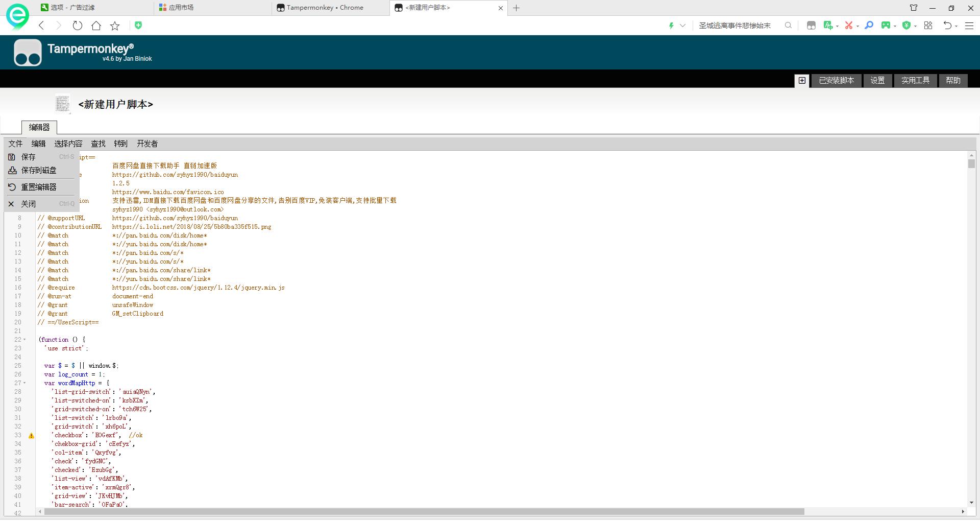980x521 pixels.
Task: Click the text document-end on line 17
Action: coord(133,297)
